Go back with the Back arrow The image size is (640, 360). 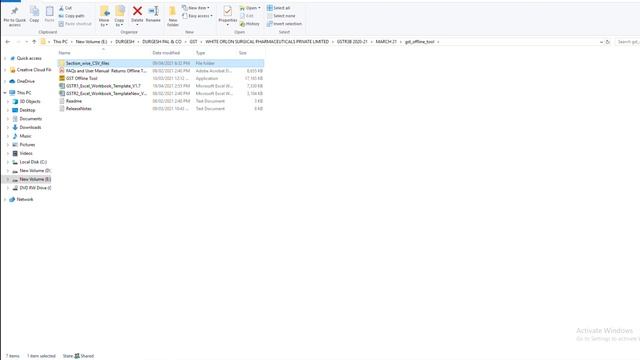pos(7,42)
